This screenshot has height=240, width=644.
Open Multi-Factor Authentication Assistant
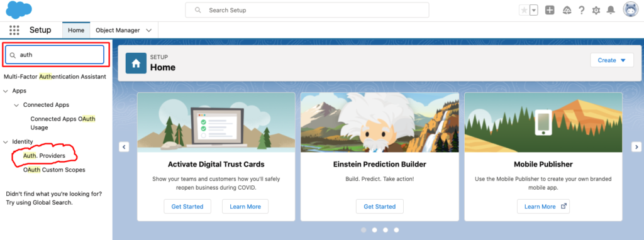coord(55,76)
